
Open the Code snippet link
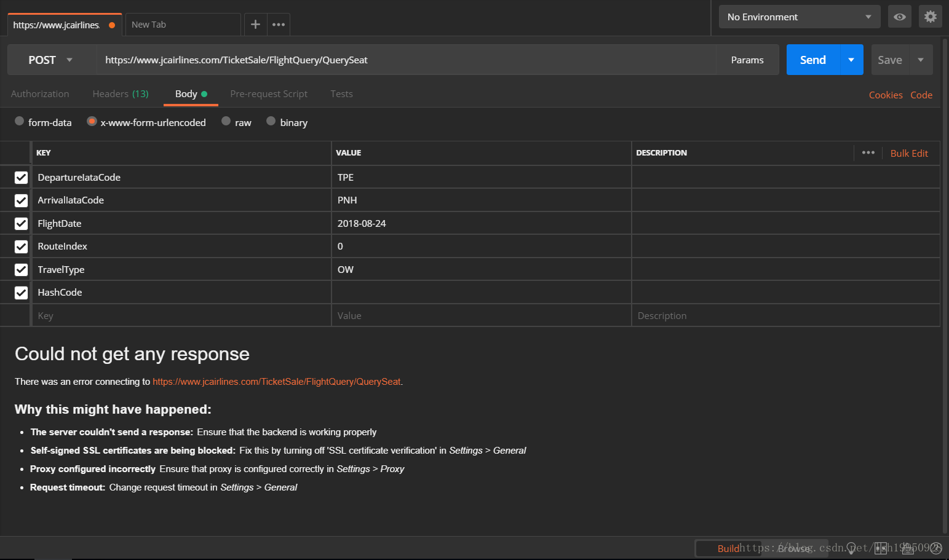click(921, 95)
